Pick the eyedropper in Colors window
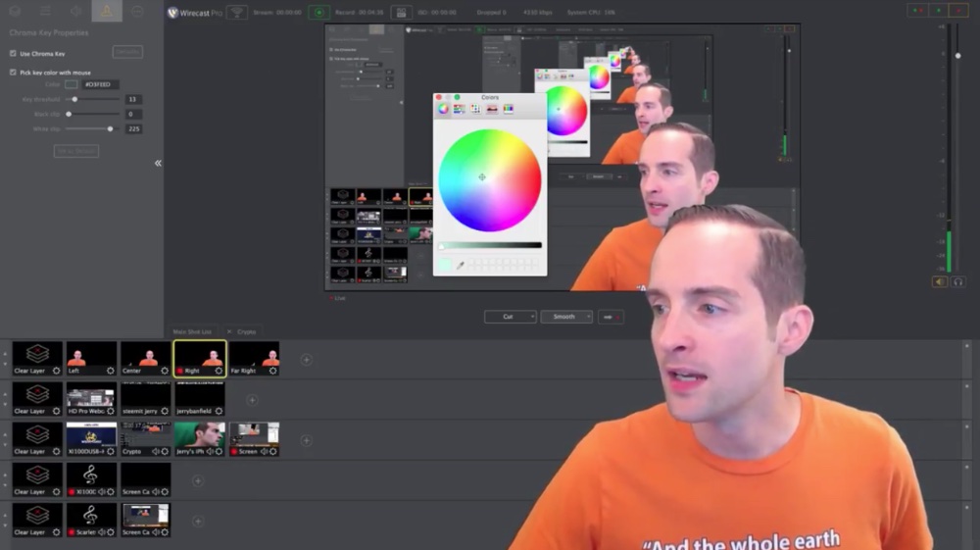The height and width of the screenshot is (550, 980). [460, 266]
